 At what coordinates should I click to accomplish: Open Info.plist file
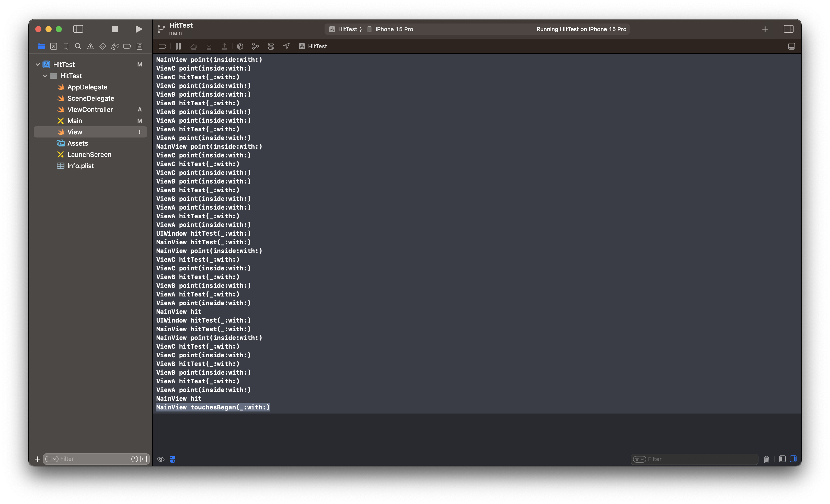pyautogui.click(x=90, y=166)
